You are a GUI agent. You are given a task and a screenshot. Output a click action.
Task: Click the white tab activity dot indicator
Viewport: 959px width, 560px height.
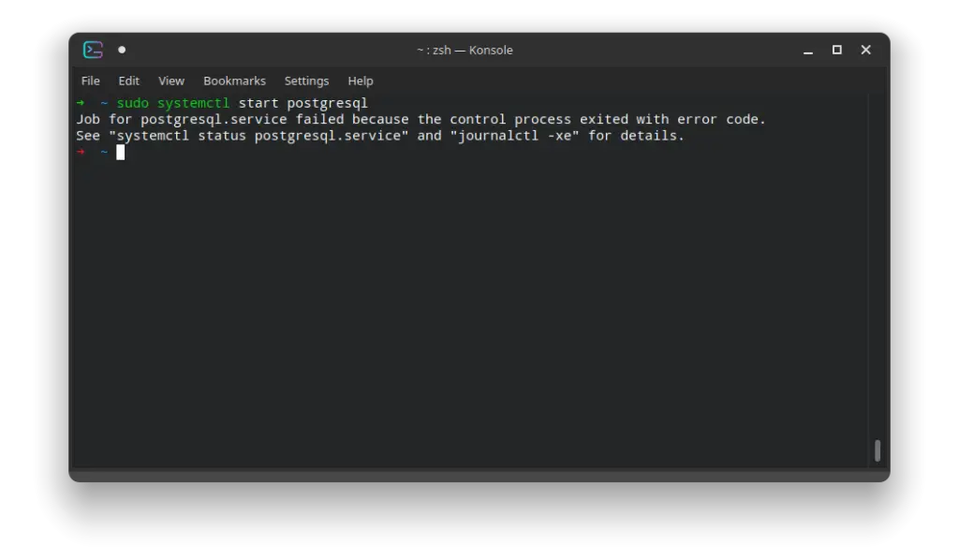tap(122, 50)
